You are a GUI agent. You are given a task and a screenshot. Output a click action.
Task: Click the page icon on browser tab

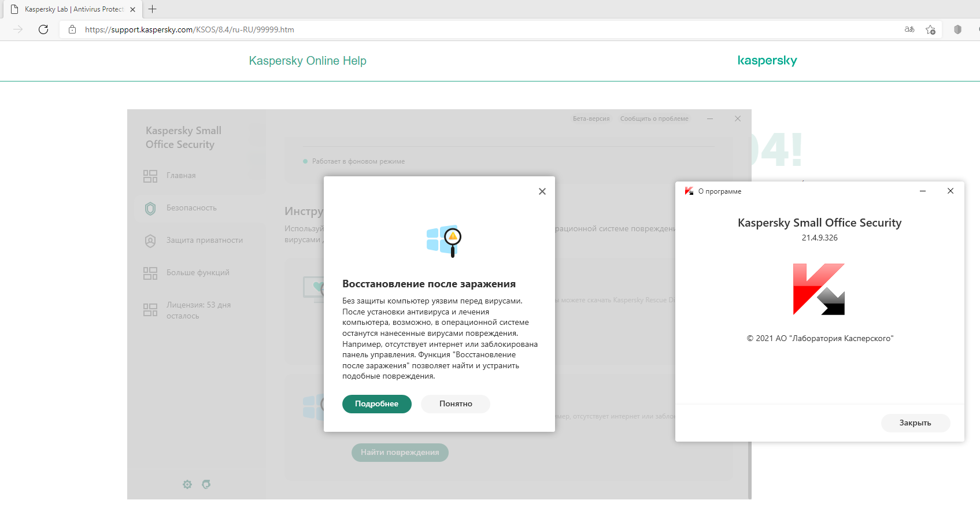14,9
